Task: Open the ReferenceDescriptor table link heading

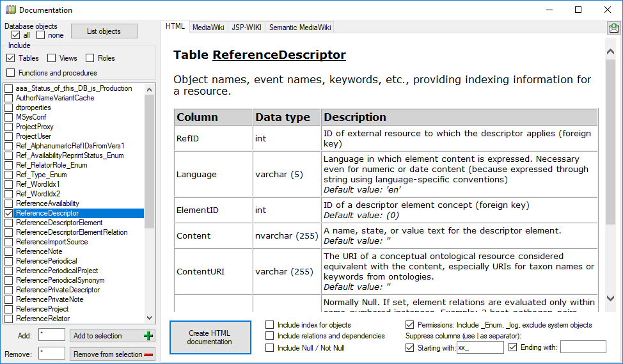Action: click(x=279, y=55)
